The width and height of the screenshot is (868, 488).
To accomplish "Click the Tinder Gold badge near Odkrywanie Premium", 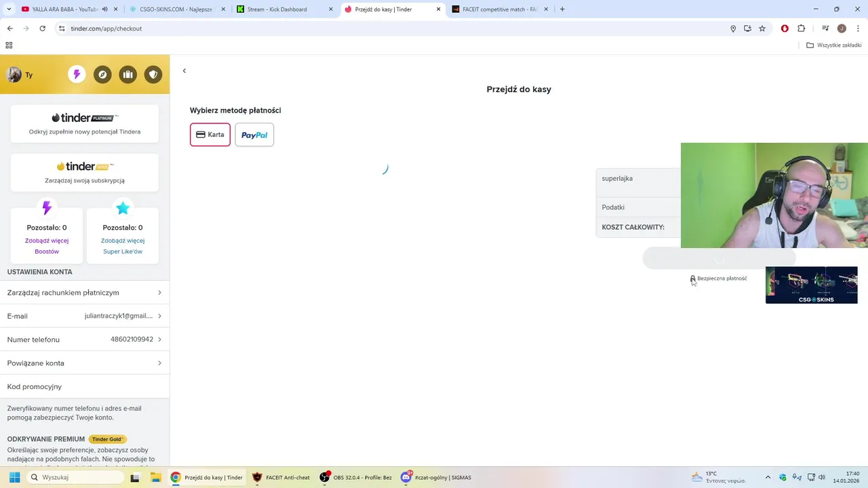I will tap(107, 439).
